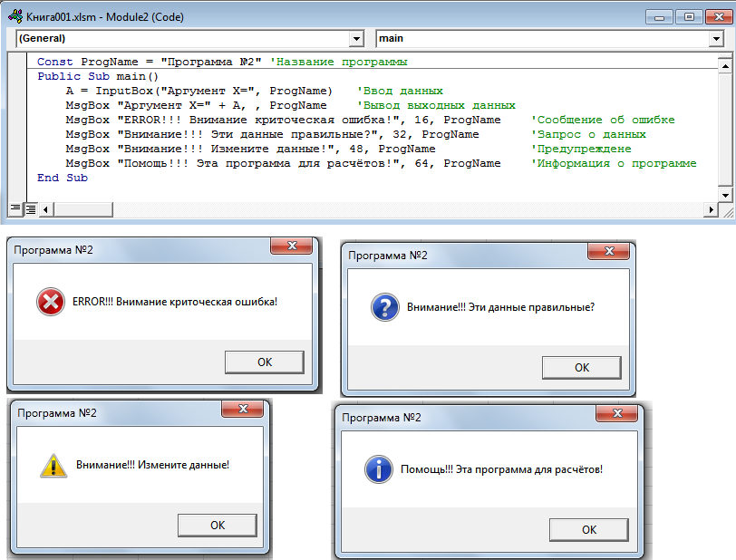Click the comment 'Предупреждене'

581,149
